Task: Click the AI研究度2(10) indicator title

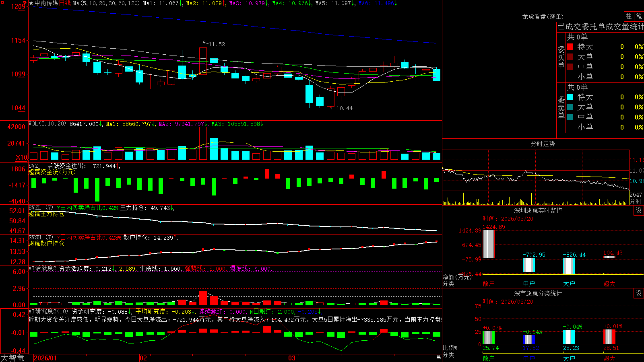Action: click(x=49, y=311)
